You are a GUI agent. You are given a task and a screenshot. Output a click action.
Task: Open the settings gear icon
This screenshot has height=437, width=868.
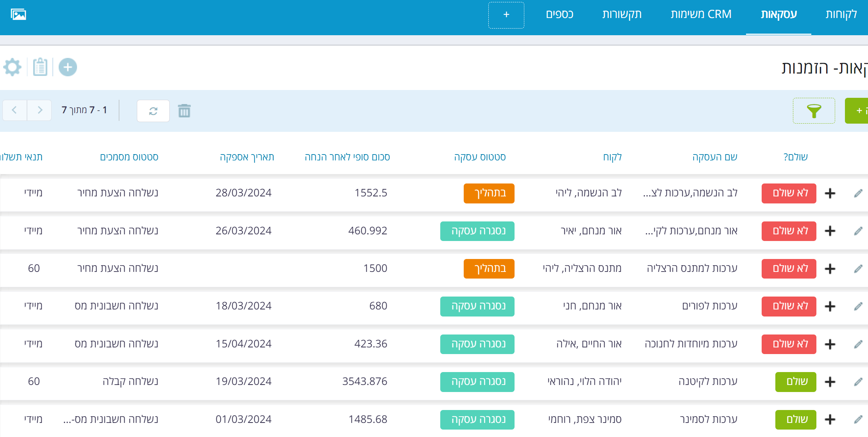pyautogui.click(x=13, y=67)
